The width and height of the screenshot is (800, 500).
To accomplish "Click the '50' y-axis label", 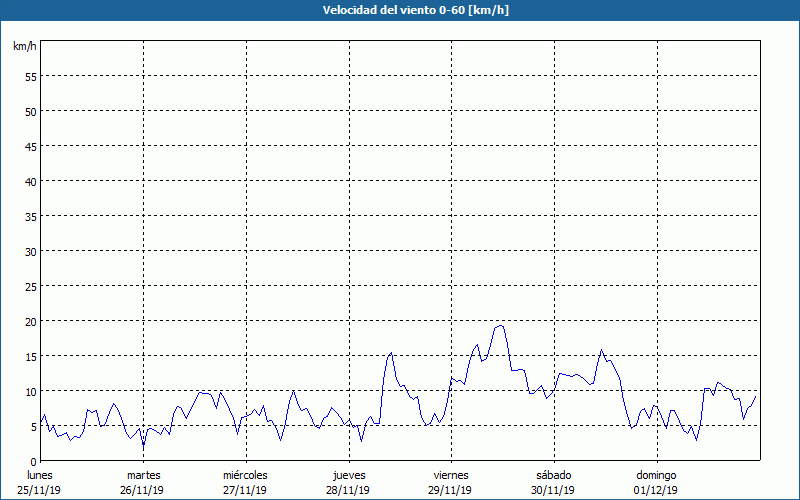I will point(31,112).
